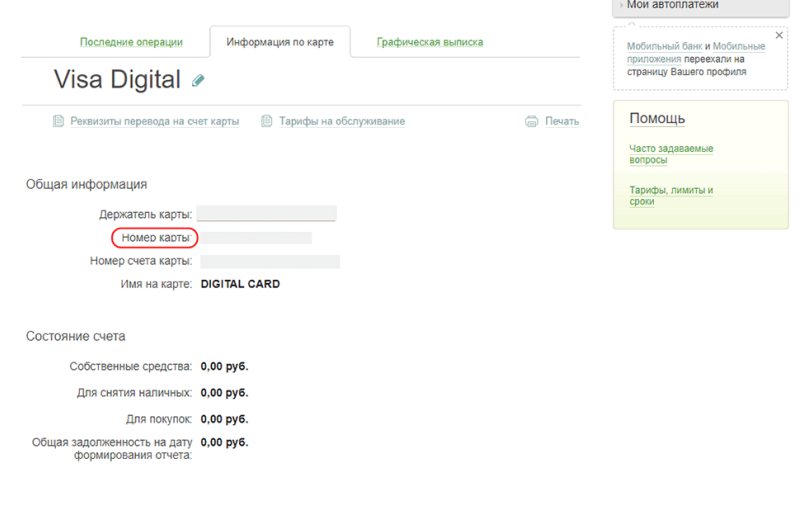Viewport: 800px width, 520px height.
Task: Open the Помощь heading link
Action: [x=657, y=119]
